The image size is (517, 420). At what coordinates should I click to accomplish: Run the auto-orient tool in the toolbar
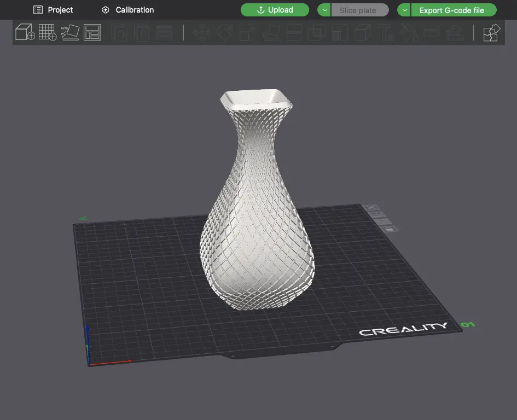pos(70,33)
